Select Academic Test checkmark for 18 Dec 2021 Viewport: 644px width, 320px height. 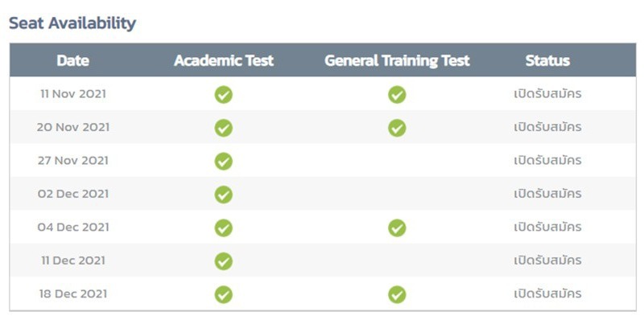click(x=224, y=294)
